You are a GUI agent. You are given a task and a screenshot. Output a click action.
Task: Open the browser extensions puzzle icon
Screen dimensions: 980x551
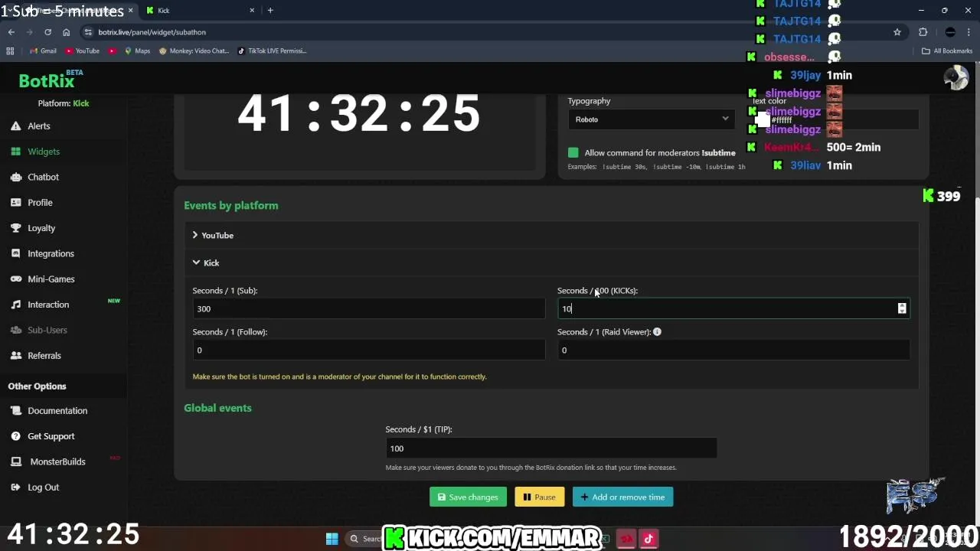[923, 32]
